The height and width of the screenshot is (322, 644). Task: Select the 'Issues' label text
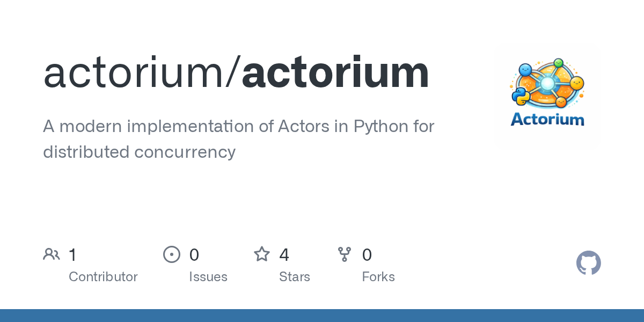click(x=208, y=277)
